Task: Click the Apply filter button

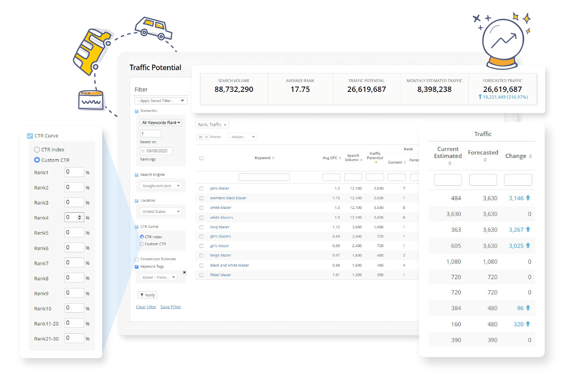Action: [x=147, y=295]
